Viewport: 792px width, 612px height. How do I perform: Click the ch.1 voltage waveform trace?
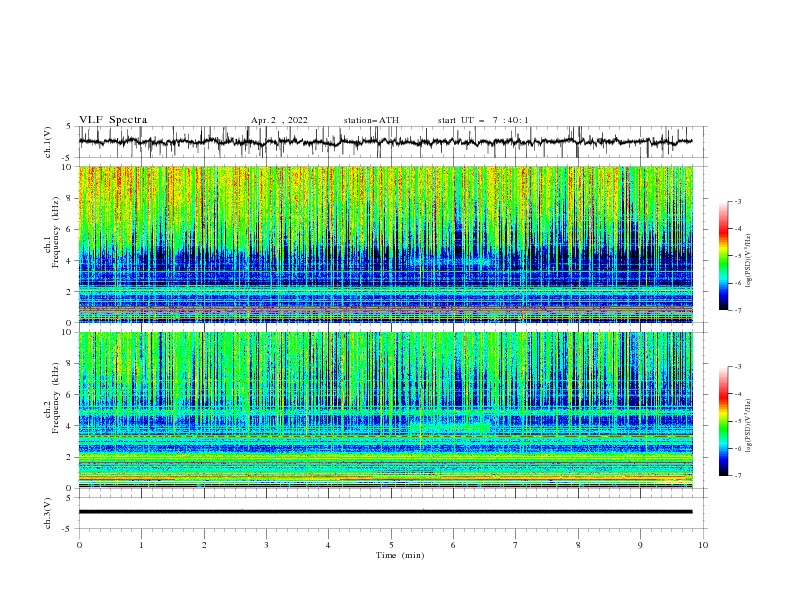[x=385, y=142]
